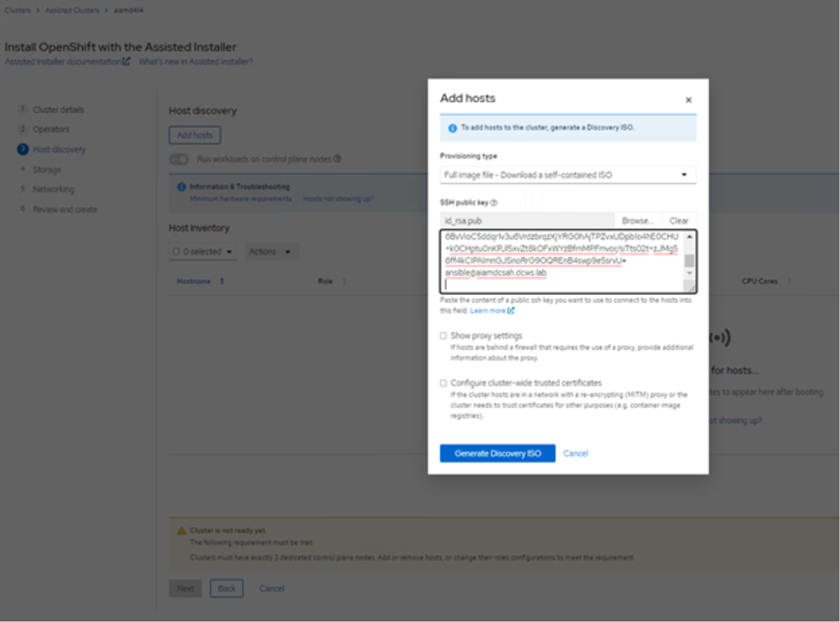Expand the 0 selected dropdown
The height and width of the screenshot is (622, 840).
[x=229, y=252]
